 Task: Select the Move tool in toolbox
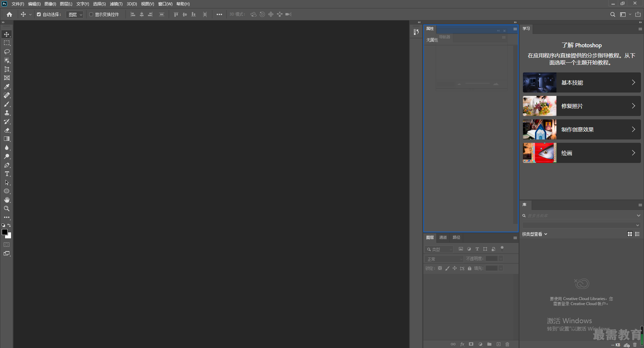click(x=7, y=34)
